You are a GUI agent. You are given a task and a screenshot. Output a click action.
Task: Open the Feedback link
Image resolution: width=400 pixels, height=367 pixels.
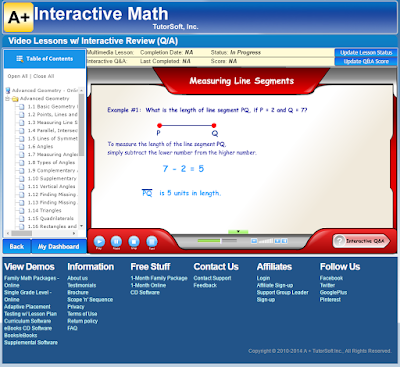(x=205, y=285)
